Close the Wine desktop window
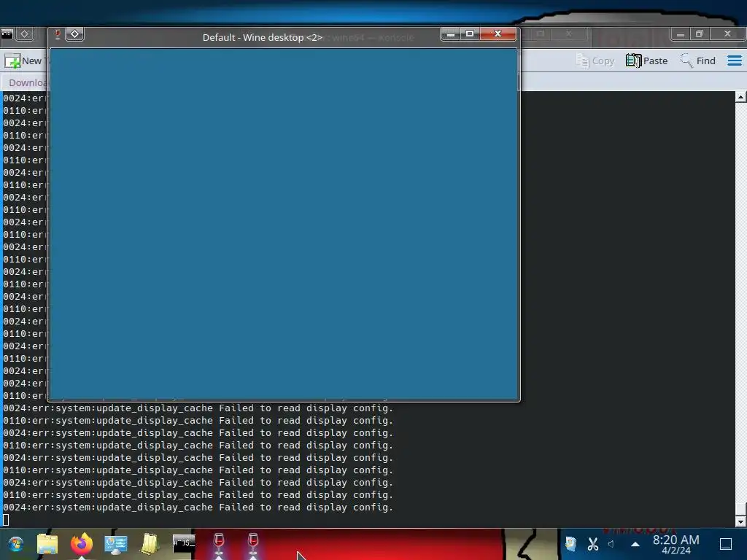This screenshot has height=560, width=747. point(498,34)
